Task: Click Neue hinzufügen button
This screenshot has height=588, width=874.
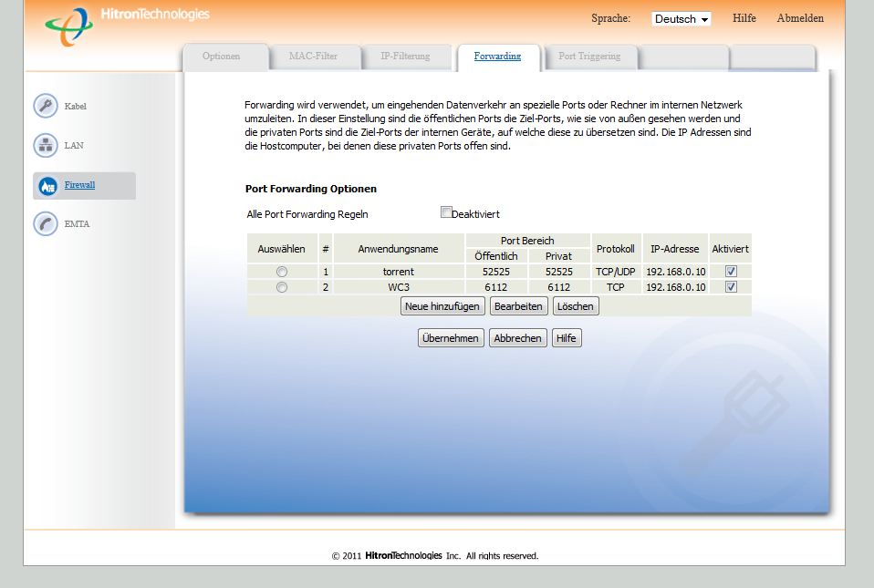Action: click(x=442, y=306)
